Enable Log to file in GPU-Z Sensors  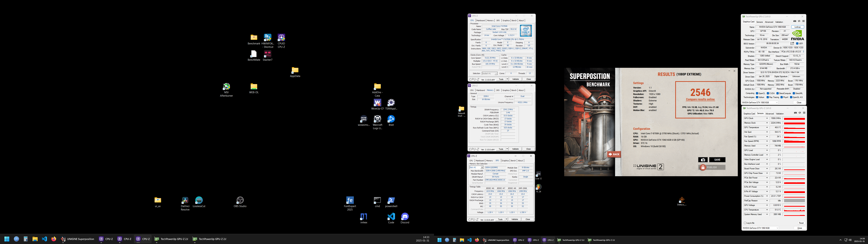coord(745,223)
